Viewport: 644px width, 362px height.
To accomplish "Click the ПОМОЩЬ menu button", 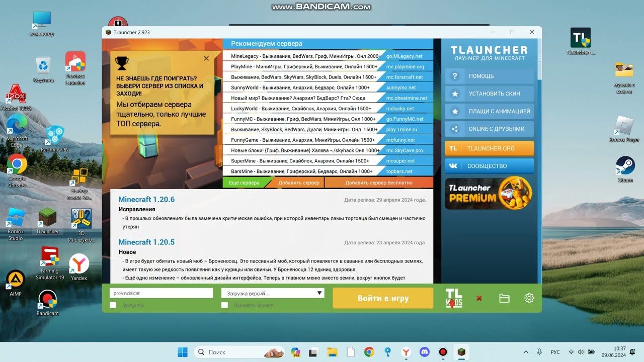I will tap(489, 76).
